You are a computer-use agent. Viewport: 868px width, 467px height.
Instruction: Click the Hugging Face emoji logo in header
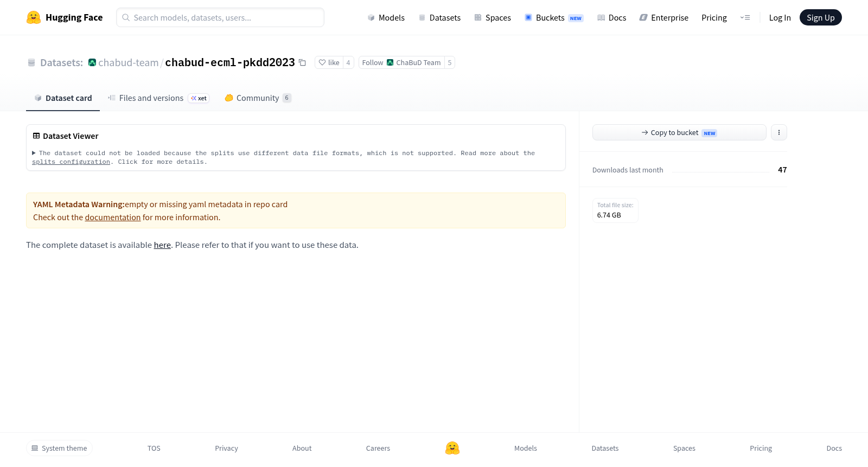pyautogui.click(x=34, y=17)
